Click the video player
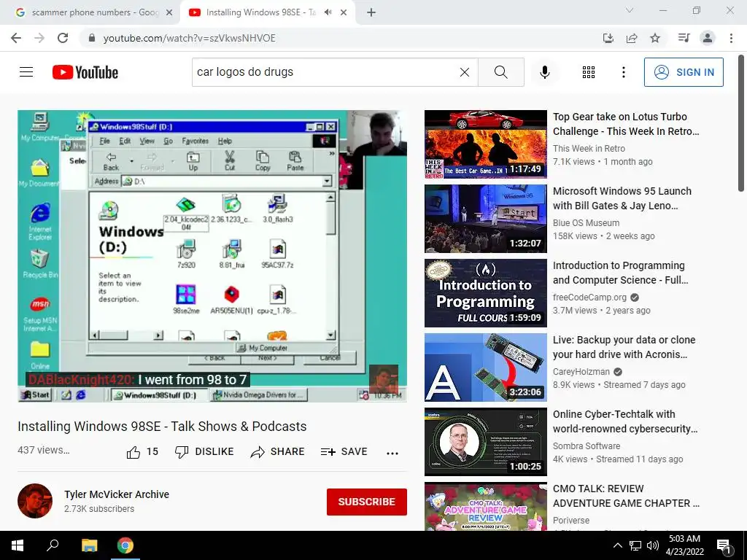Screen dimensions: 747x560 pos(212,256)
